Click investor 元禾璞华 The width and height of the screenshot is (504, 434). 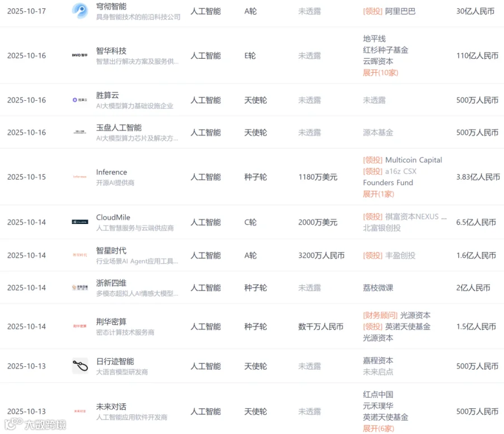pyautogui.click(x=378, y=405)
